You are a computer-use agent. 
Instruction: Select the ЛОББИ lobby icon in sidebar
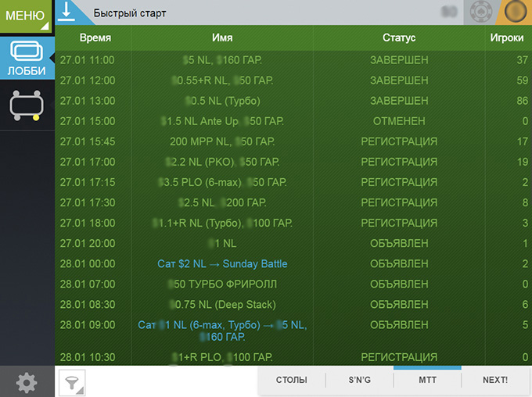[27, 58]
